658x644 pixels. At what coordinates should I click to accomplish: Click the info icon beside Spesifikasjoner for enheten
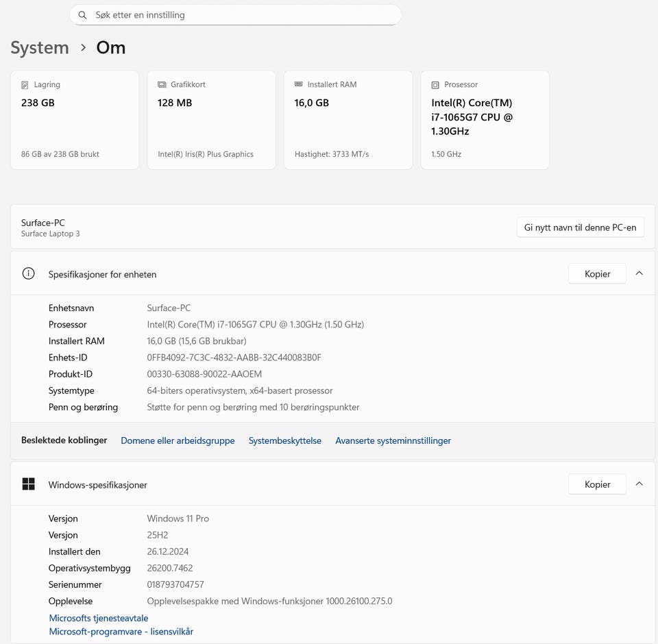pyautogui.click(x=28, y=274)
